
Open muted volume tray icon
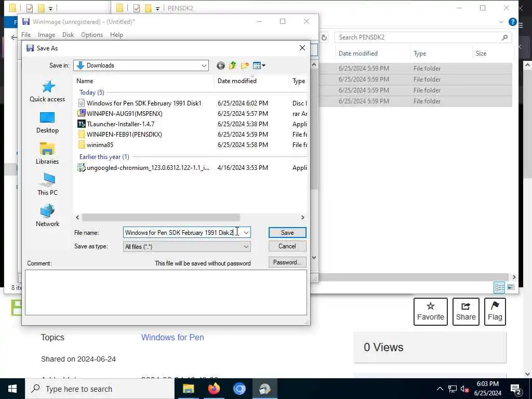[x=464, y=389]
